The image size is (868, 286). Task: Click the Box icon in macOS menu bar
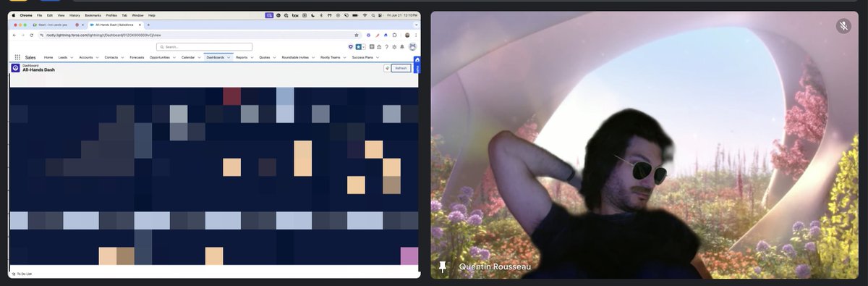tap(295, 15)
